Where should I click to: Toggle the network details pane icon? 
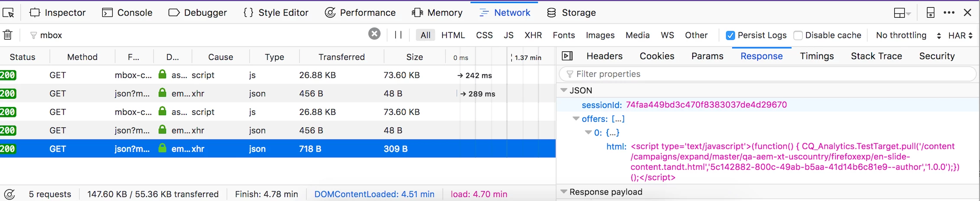coord(567,56)
